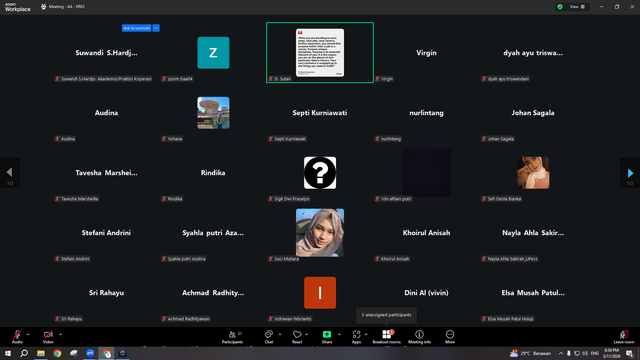Screen dimensions: 640x360
Task: Select Indrawan febrianto's orange I avatar
Action: [320, 293]
